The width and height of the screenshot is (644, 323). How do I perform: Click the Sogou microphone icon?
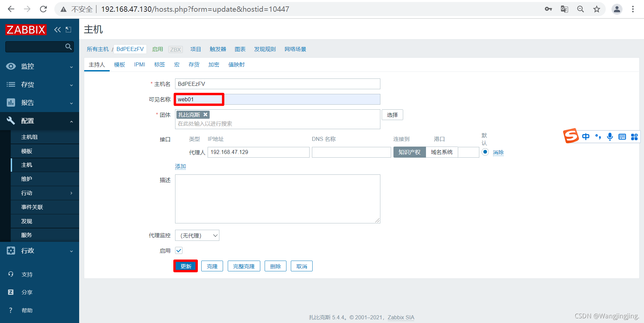tap(610, 137)
